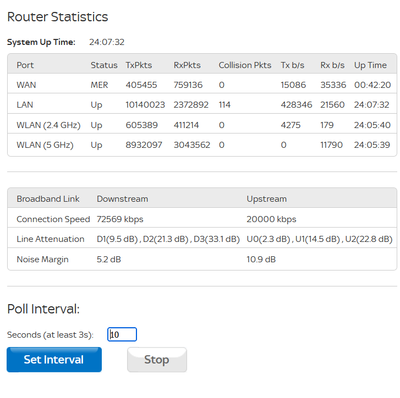Click the Broadband Link header

tap(48, 199)
